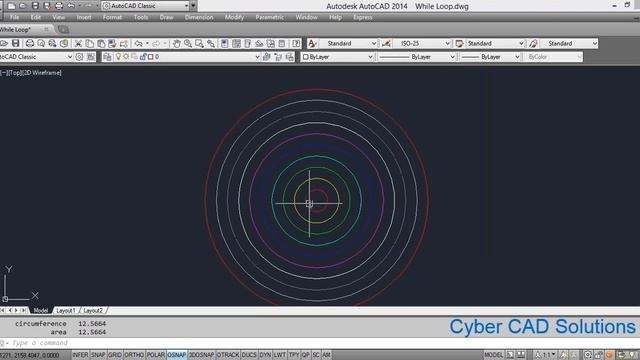Screen dimensions: 640x360
Task: Open the Standard text style dropdown
Action: point(374,43)
